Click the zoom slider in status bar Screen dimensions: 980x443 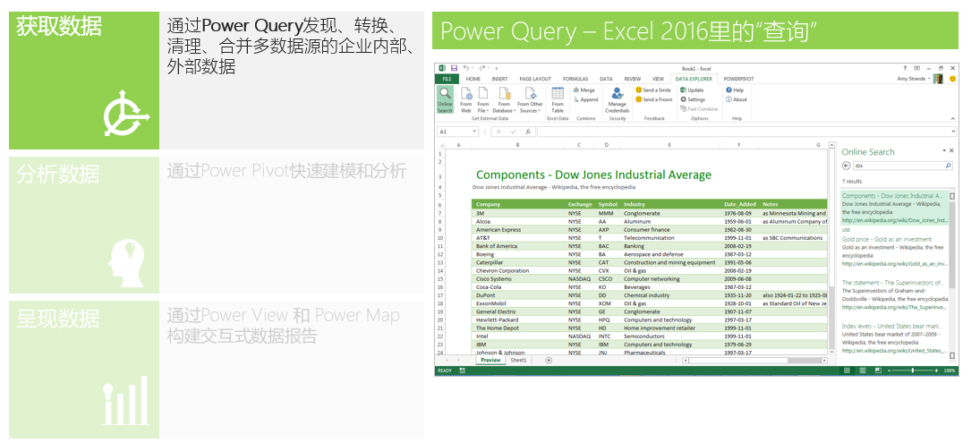pos(913,371)
